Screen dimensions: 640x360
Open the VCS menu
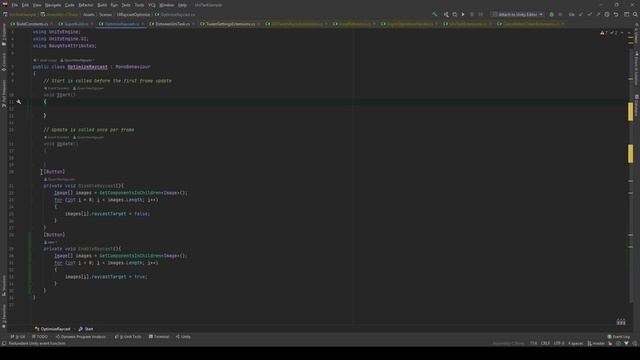[x=152, y=5]
